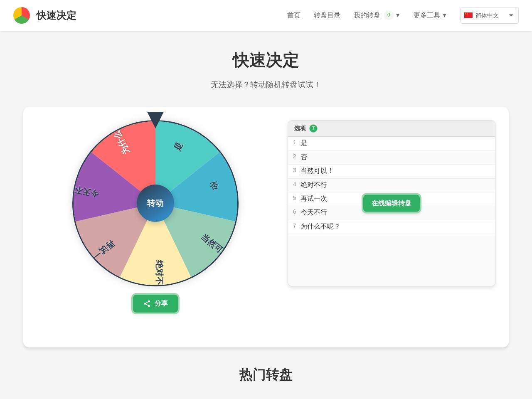
Task: Click the China flag icon in language selector
Action: tap(468, 15)
